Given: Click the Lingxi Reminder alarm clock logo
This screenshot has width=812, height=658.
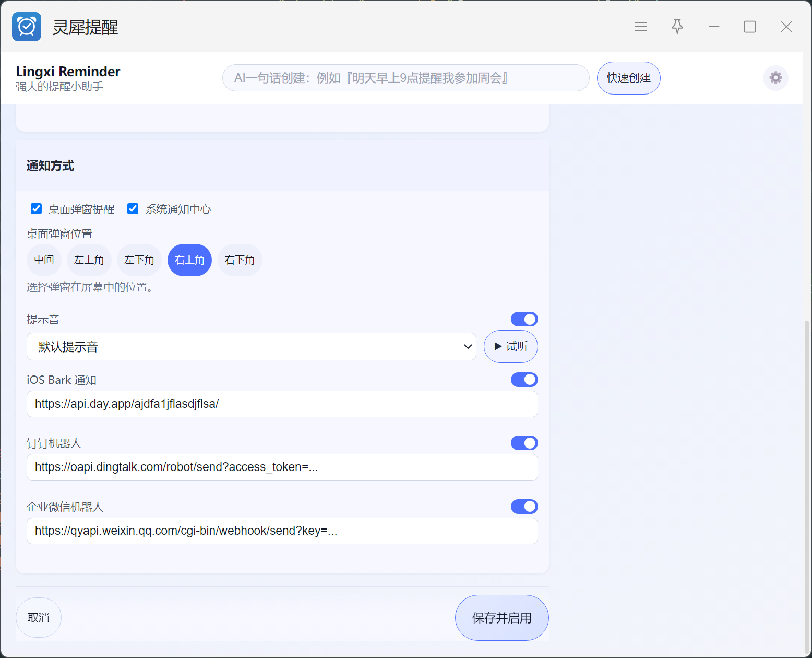Looking at the screenshot, I should [x=27, y=27].
